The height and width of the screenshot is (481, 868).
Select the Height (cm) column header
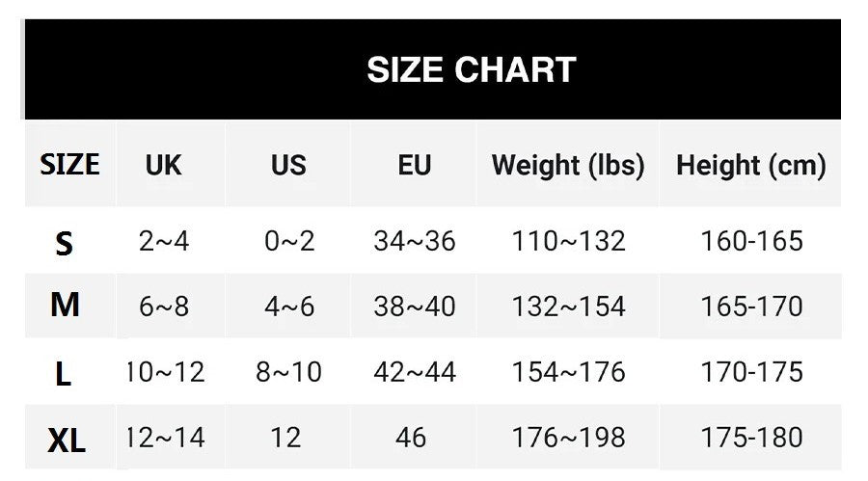click(750, 165)
